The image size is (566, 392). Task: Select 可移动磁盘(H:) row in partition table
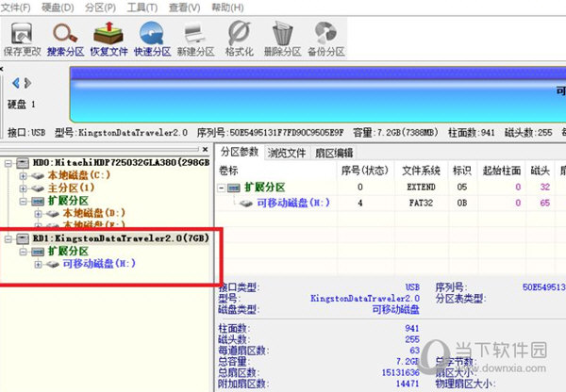click(x=292, y=203)
